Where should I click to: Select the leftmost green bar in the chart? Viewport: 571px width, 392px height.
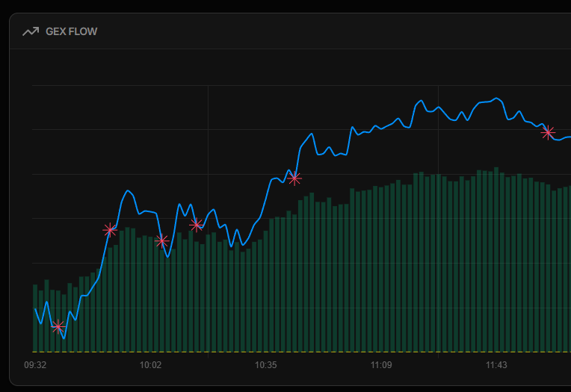pos(35,317)
